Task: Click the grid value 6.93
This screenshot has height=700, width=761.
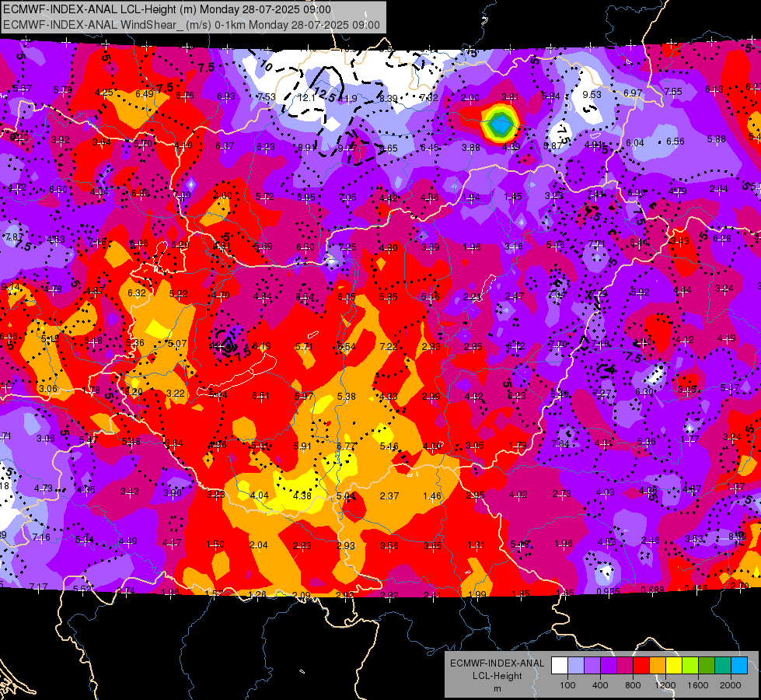Action: click(226, 96)
